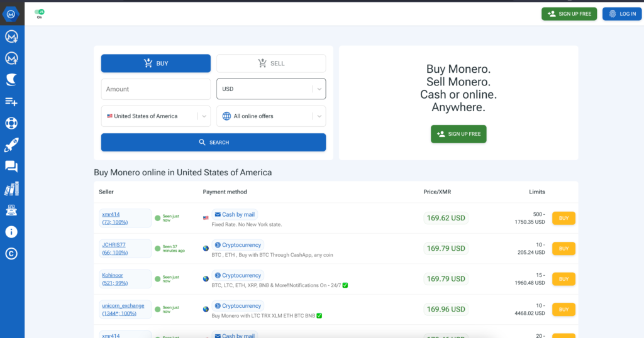Viewport: 644px width, 338px height.
Task: Click the Monero hexagon logo in sidebar
Action: point(11,14)
